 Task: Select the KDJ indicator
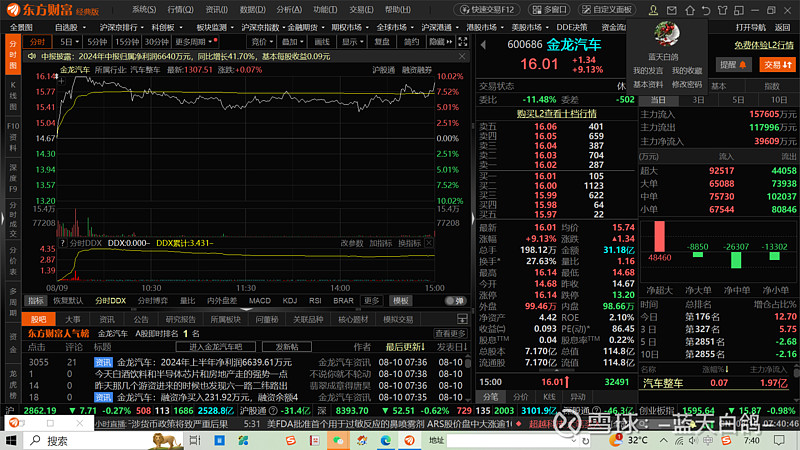(290, 301)
